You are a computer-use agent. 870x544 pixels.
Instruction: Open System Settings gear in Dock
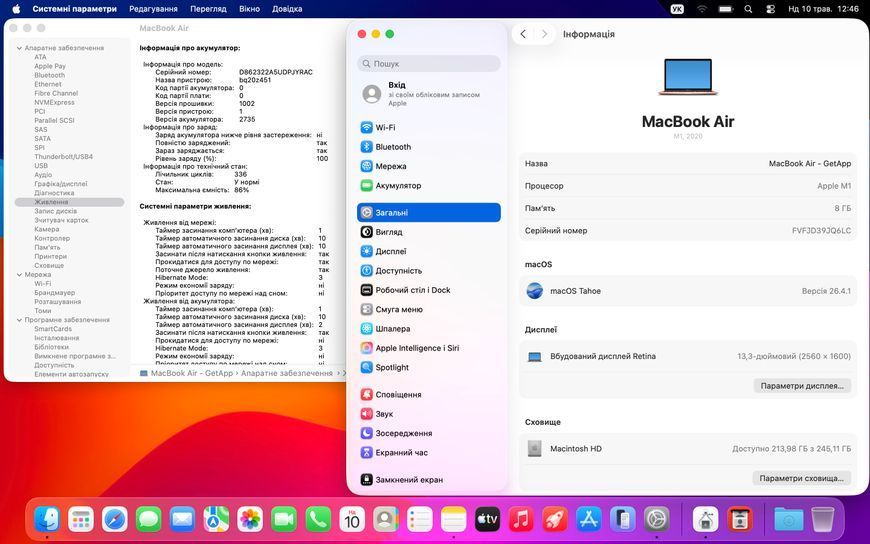[x=656, y=520]
